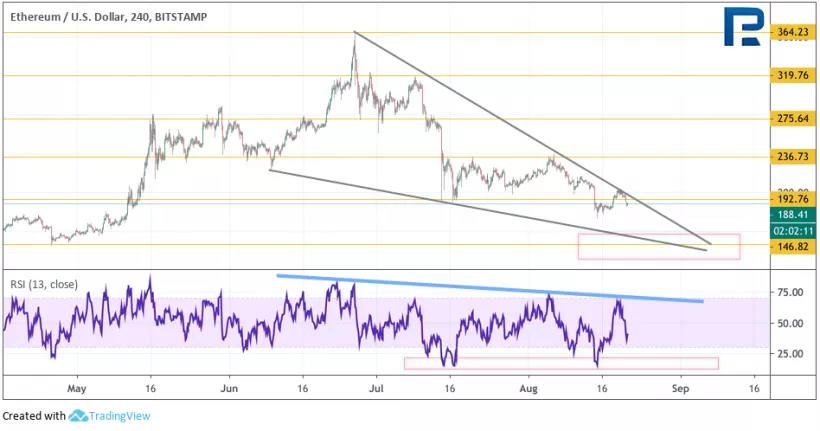Click the 75.00 level on RSI scale

pos(790,293)
